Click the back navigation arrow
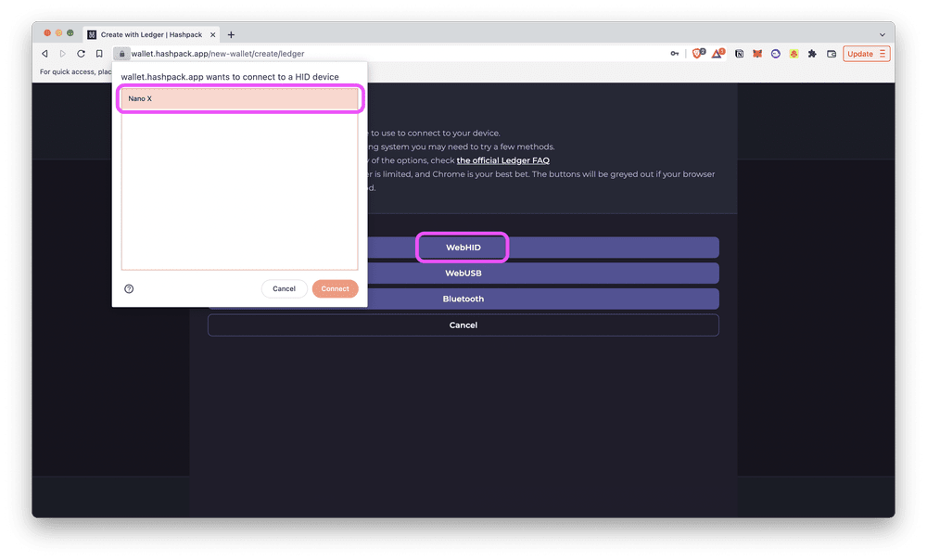 click(44, 53)
